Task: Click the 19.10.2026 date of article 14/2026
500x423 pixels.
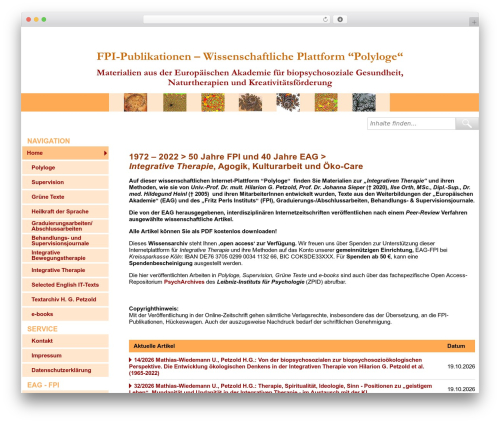Action: [461, 367]
